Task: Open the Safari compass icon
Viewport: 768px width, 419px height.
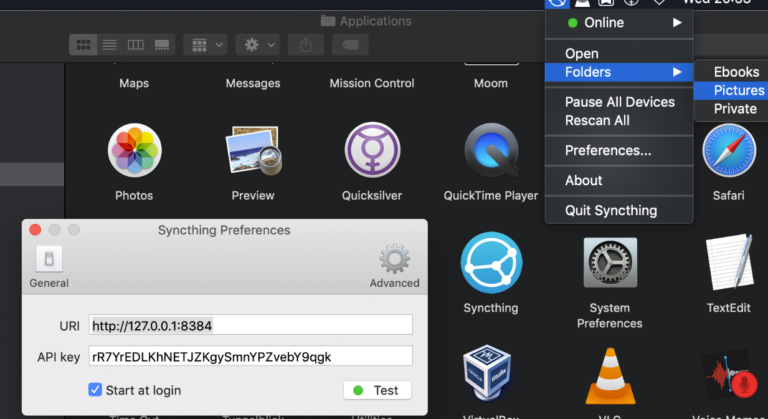Action: tap(728, 151)
